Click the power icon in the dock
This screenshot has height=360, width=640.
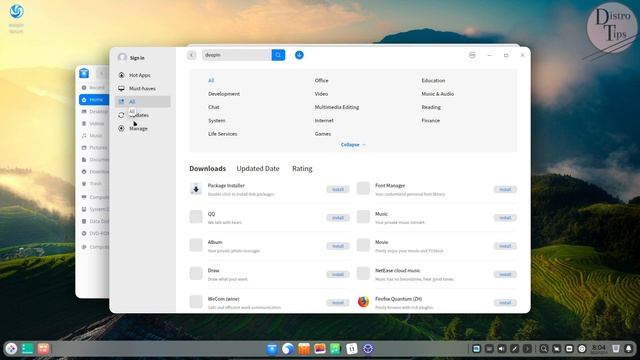(582, 349)
